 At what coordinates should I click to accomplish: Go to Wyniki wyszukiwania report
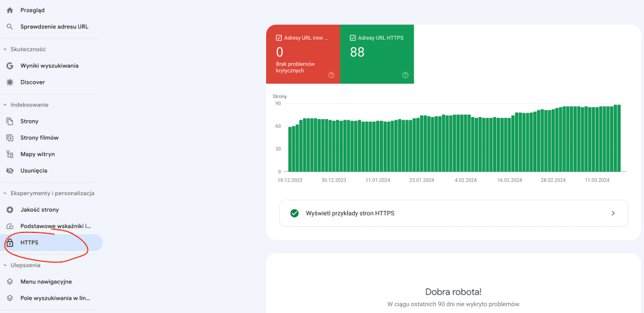tap(49, 65)
